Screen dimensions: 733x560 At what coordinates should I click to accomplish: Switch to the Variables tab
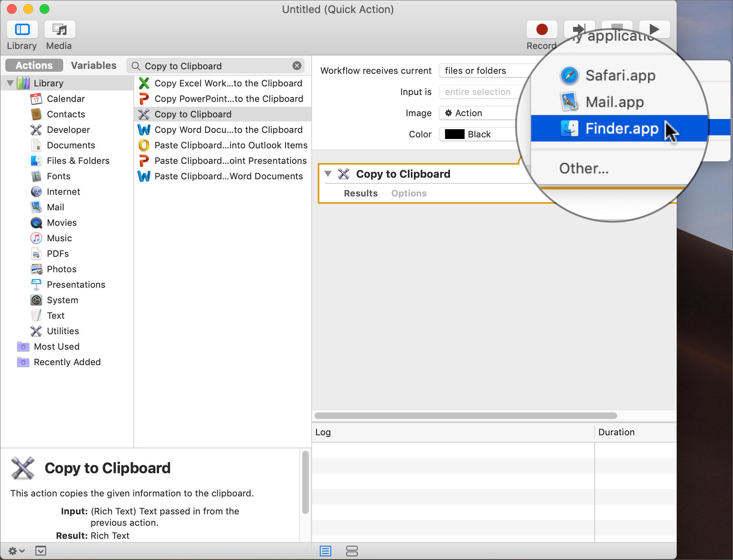coord(93,65)
